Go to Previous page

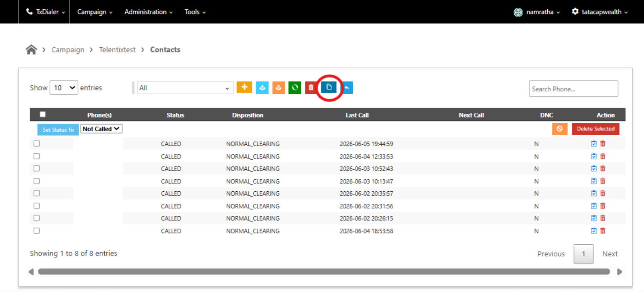pyautogui.click(x=551, y=254)
